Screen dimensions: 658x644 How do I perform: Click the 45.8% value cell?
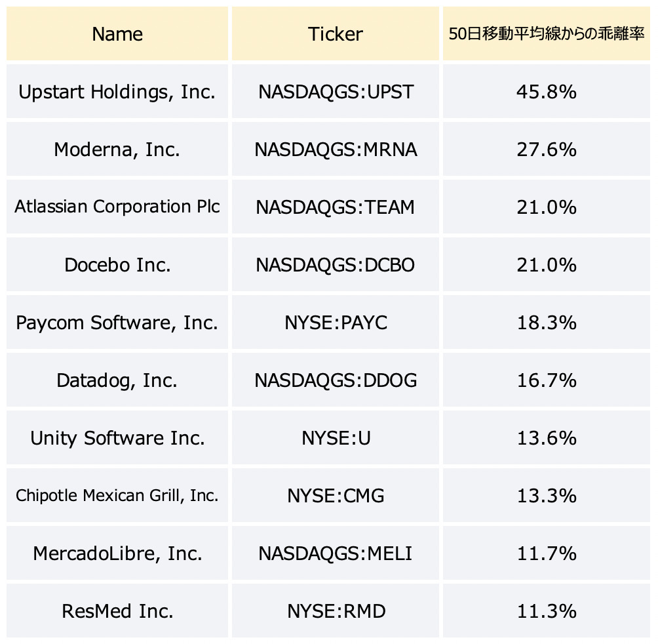547,92
